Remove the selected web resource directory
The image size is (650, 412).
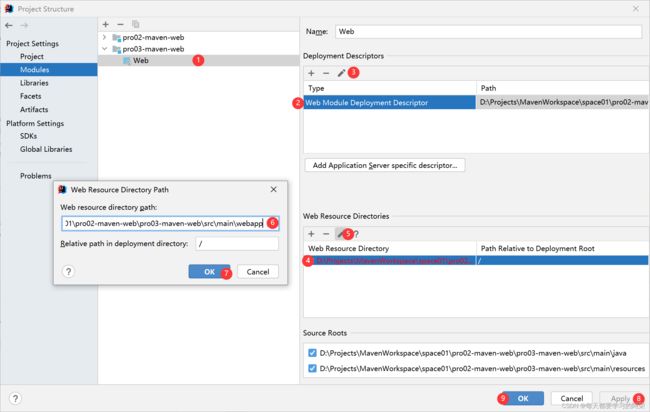click(x=326, y=234)
